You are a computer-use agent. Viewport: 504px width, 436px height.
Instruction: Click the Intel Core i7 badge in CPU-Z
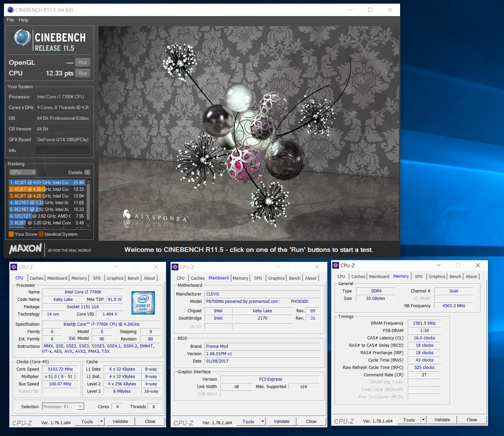point(143,303)
